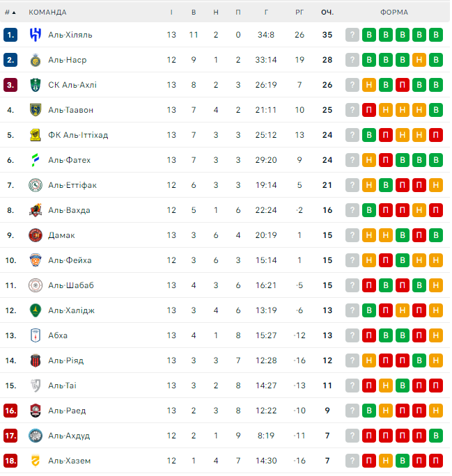
Task: Click Аль-Наср's orange Н draw badge
Action: click(419, 60)
